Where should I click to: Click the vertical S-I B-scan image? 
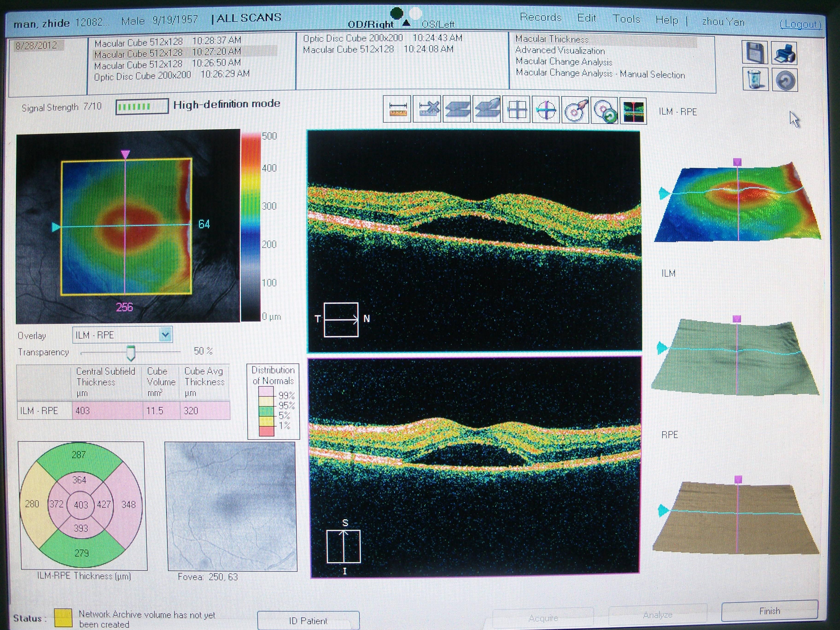coord(475,467)
